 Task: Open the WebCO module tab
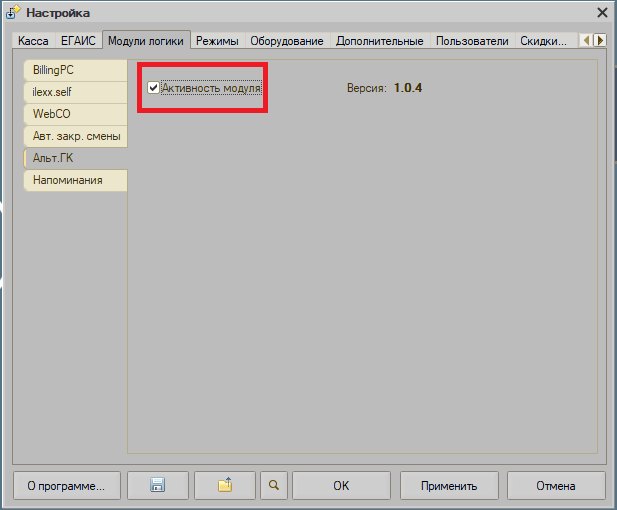click(x=76, y=114)
